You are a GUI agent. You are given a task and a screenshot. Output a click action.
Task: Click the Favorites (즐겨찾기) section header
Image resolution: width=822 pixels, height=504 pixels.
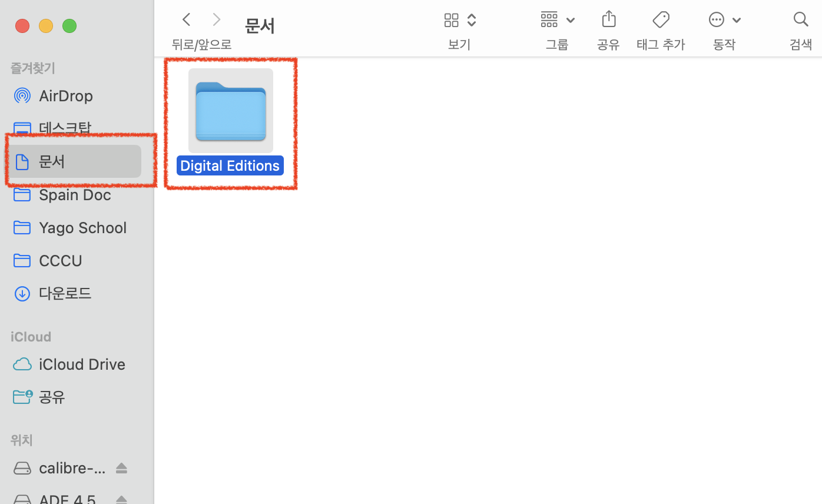tap(33, 68)
